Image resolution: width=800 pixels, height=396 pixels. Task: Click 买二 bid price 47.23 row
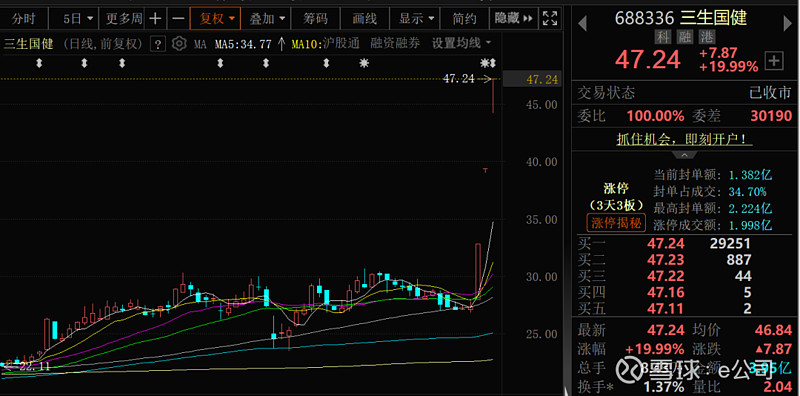point(684,260)
